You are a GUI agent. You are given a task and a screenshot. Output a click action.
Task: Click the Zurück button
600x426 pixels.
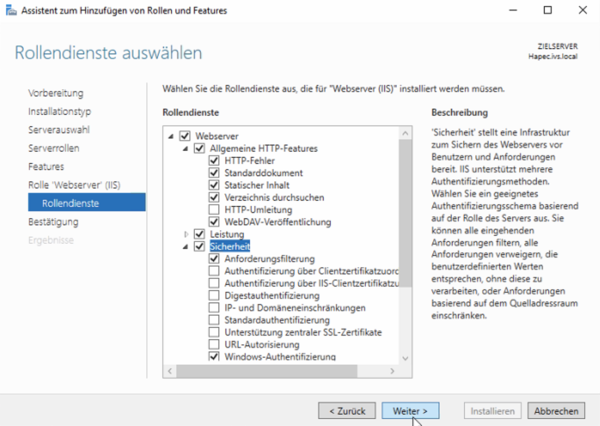pyautogui.click(x=347, y=411)
